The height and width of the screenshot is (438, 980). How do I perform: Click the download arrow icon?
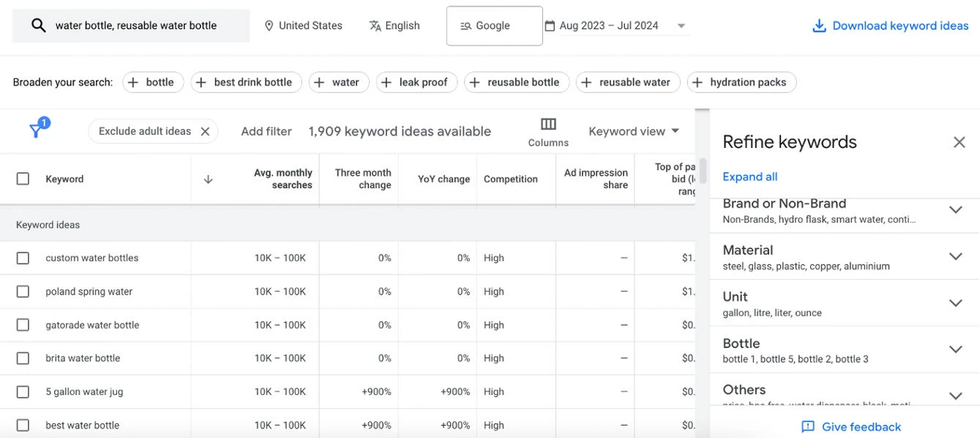point(819,26)
